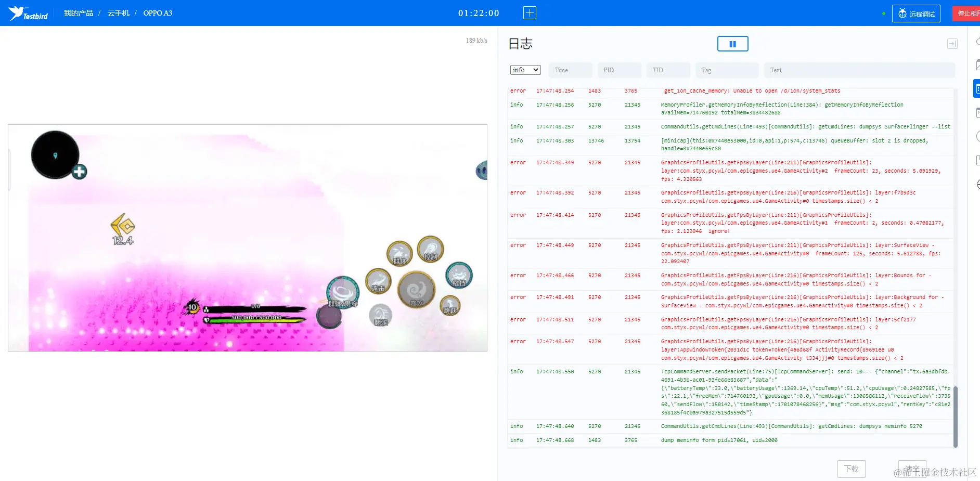
Task: Click the Testbird logo
Action: click(28, 13)
